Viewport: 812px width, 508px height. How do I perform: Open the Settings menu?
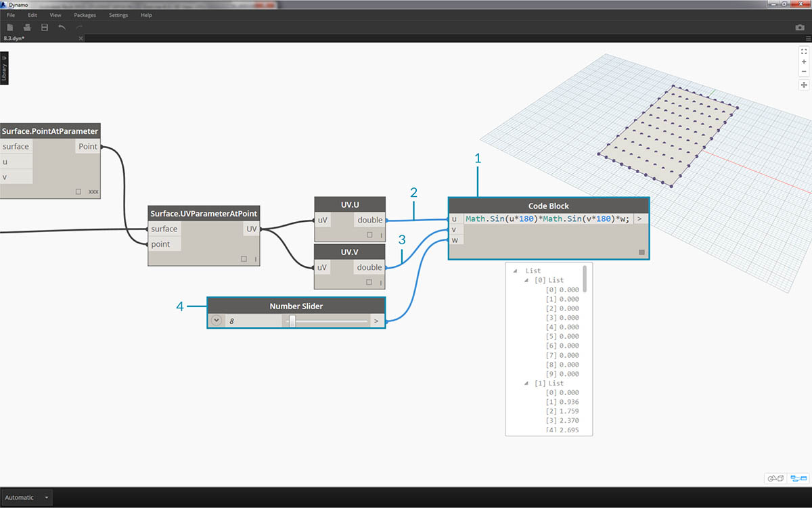point(118,15)
